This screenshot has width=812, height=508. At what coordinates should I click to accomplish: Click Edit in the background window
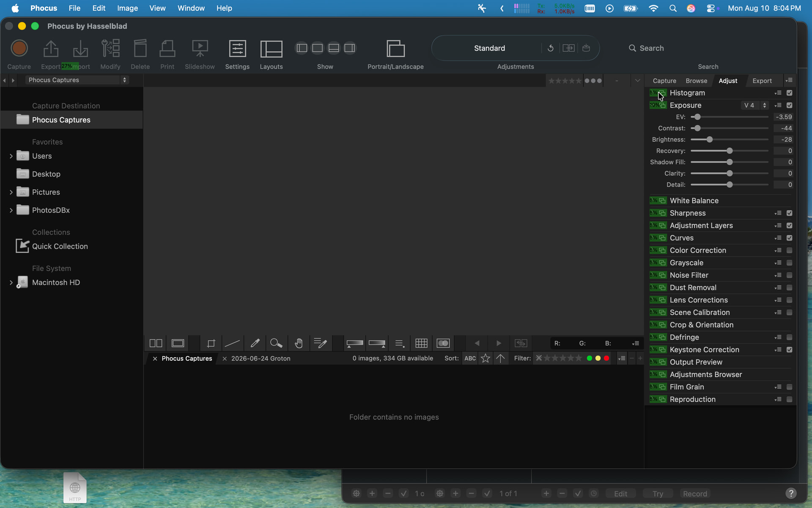(x=620, y=494)
